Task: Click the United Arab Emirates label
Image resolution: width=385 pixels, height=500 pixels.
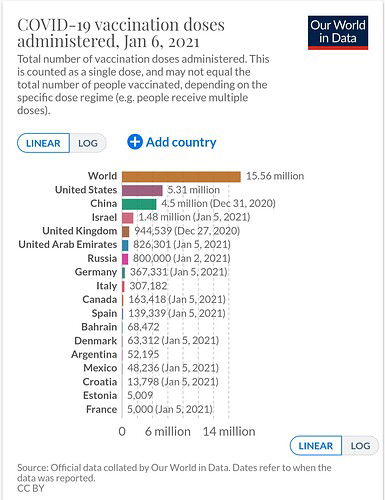Action: (x=68, y=245)
